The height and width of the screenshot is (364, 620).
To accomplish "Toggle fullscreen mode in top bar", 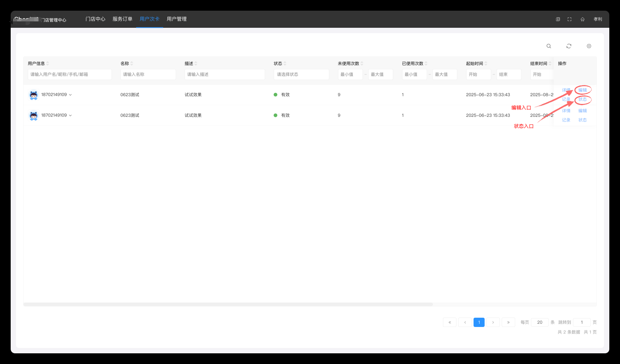I will click(569, 19).
